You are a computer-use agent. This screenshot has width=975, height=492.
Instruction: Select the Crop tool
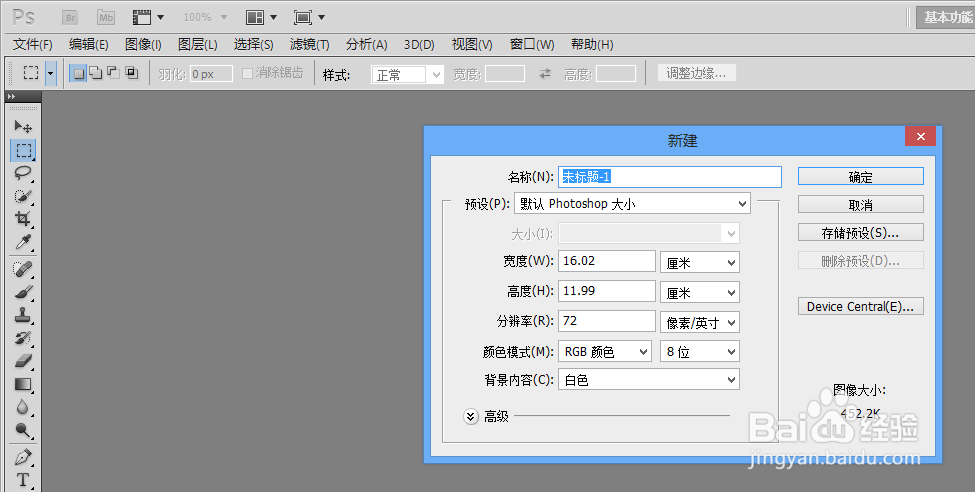pyautogui.click(x=23, y=219)
